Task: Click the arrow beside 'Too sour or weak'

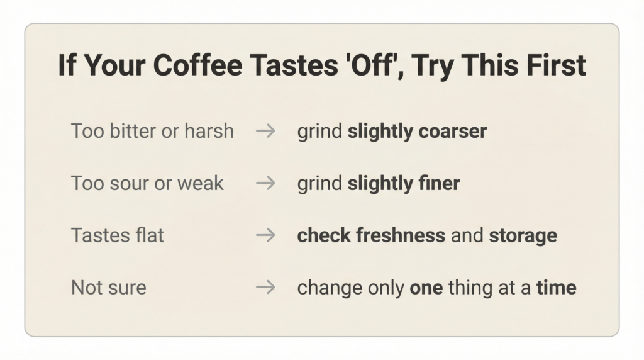Action: point(265,183)
